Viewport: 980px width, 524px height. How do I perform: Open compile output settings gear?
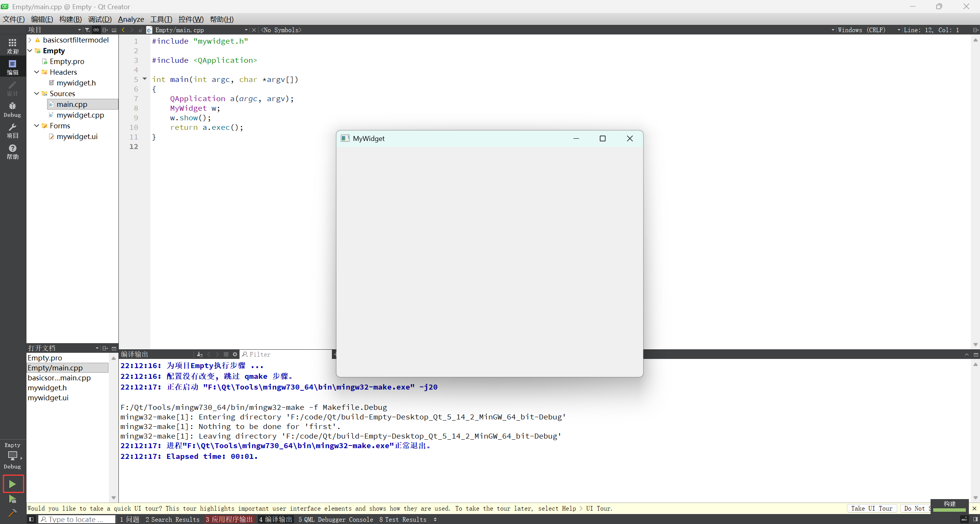pos(235,355)
